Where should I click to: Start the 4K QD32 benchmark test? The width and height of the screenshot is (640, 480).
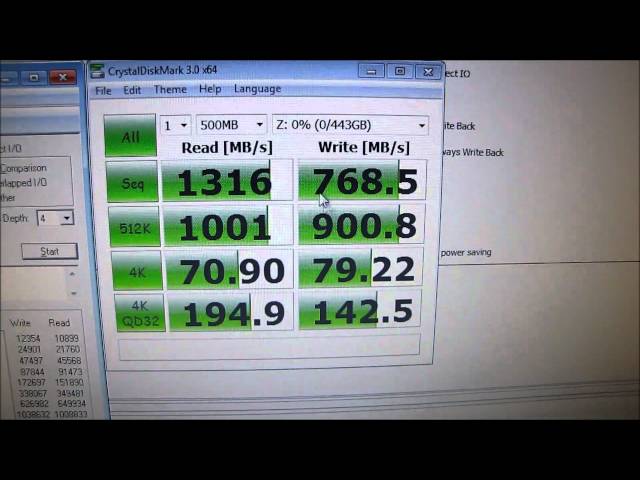click(x=140, y=313)
